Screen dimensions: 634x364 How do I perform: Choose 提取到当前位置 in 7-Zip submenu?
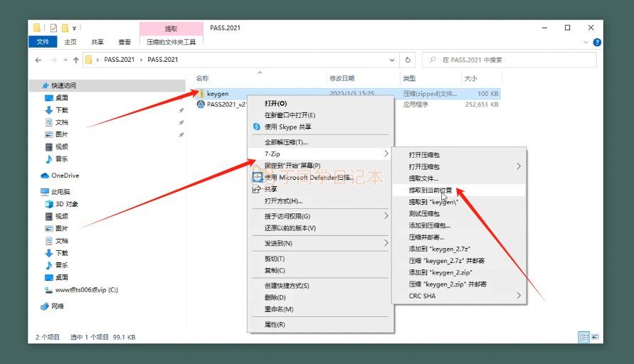pos(460,190)
